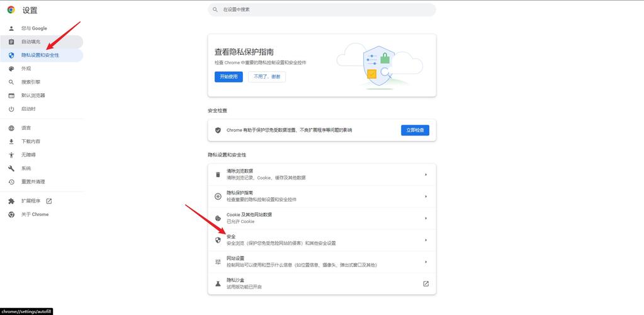Click the puzzle piece icon for 扩展程序
The width and height of the screenshot is (644, 315).
[11, 201]
